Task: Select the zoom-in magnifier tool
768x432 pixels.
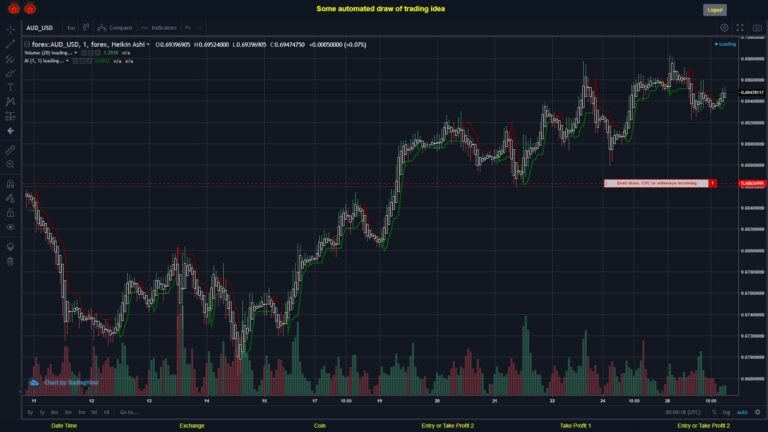Action: (x=10, y=164)
